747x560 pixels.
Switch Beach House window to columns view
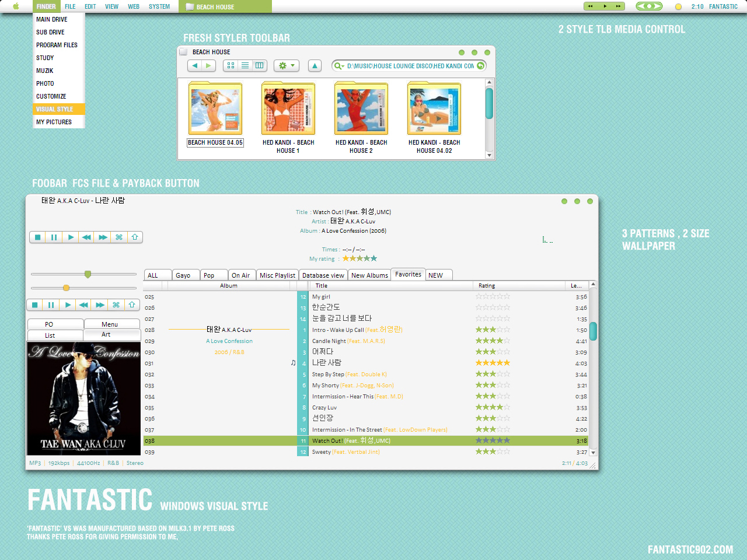pos(260,66)
